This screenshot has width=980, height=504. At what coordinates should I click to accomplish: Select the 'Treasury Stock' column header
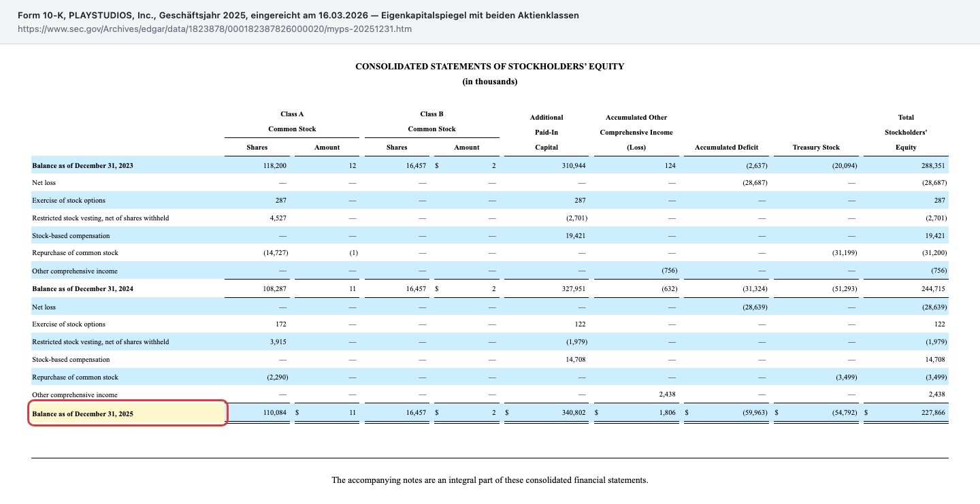pyautogui.click(x=816, y=147)
